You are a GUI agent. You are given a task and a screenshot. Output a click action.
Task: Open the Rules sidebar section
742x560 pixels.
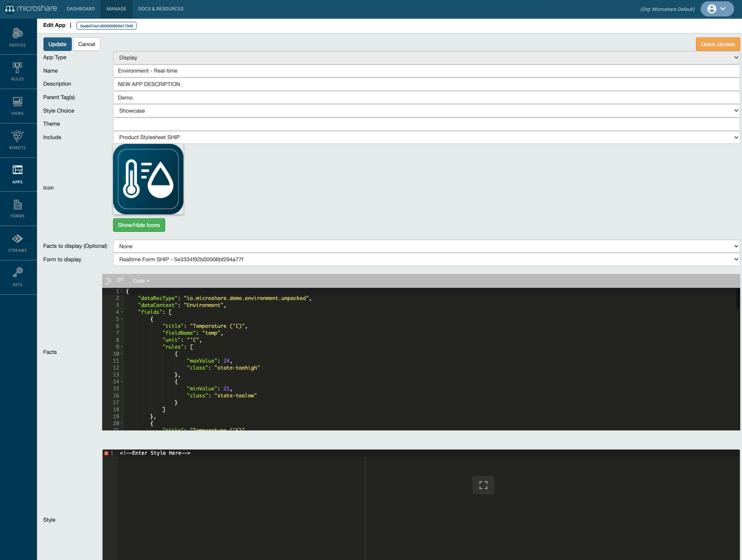coord(18,72)
